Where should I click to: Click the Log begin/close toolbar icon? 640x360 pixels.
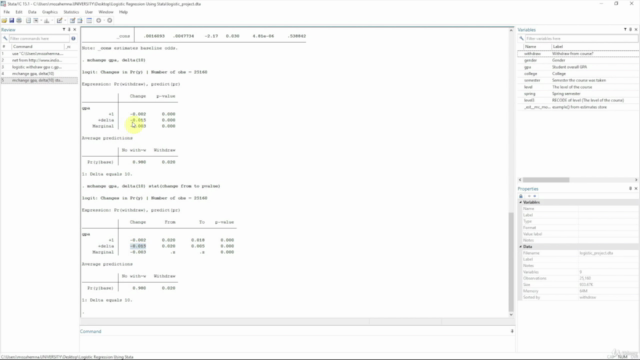[28, 20]
